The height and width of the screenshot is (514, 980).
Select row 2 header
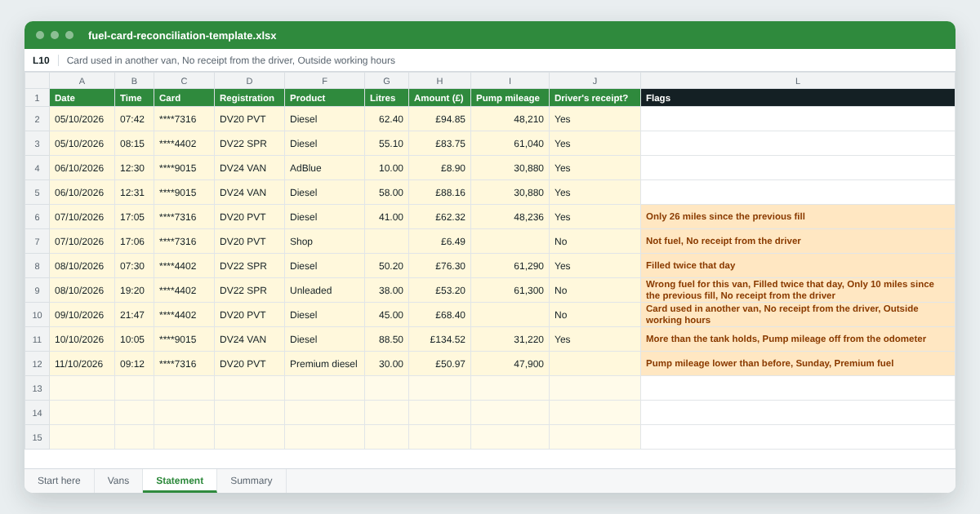click(x=37, y=119)
